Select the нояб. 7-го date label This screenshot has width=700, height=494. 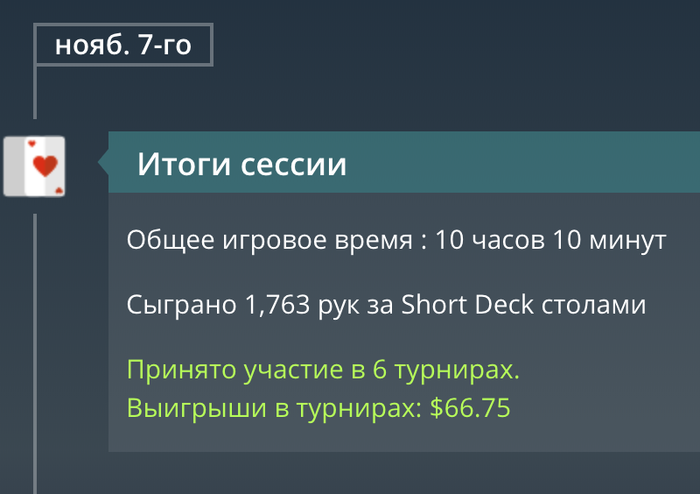point(123,45)
